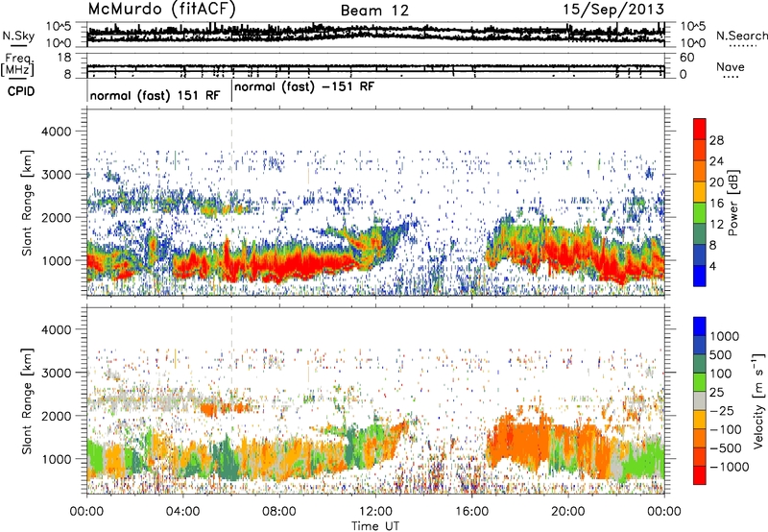
Task: Click the 10^5 label on right noise axis
Action: click(692, 27)
